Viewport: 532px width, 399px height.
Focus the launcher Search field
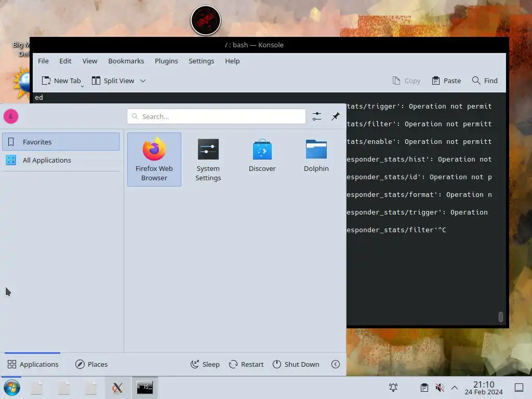(x=217, y=116)
